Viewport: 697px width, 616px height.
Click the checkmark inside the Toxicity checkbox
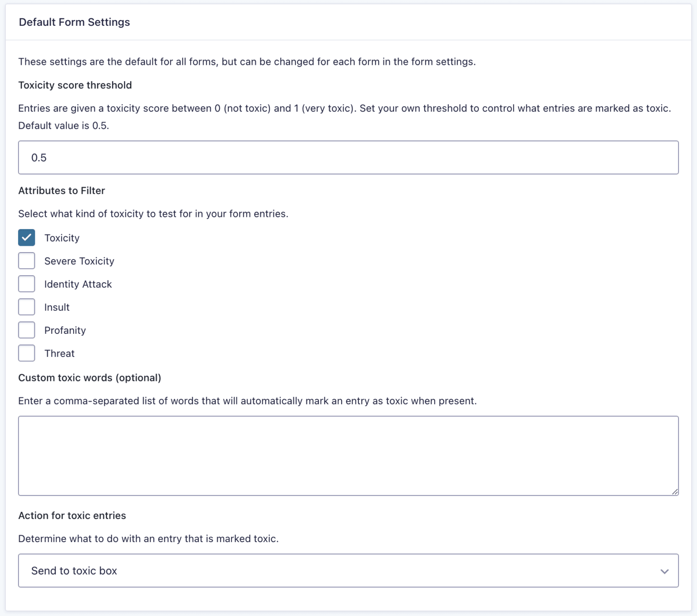(x=26, y=237)
